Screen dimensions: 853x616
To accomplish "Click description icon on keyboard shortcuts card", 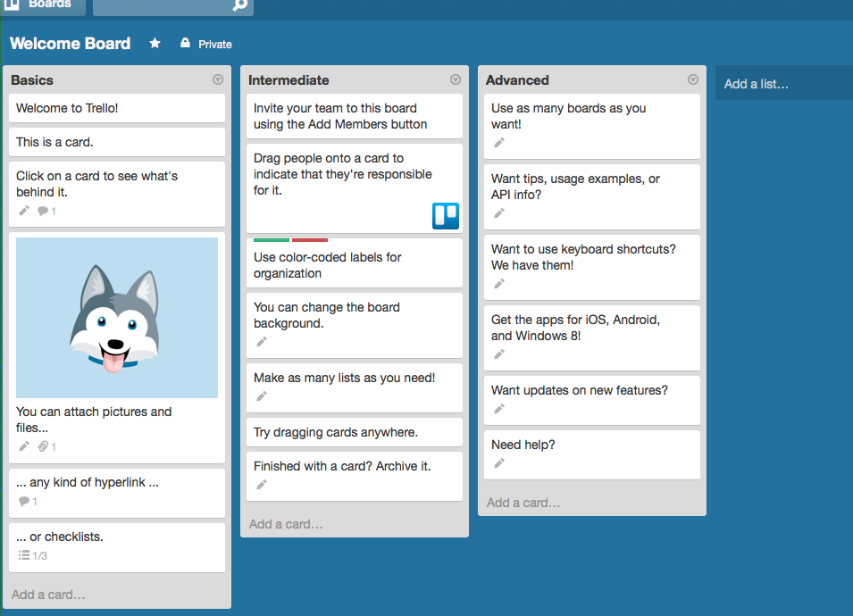I will point(499,284).
